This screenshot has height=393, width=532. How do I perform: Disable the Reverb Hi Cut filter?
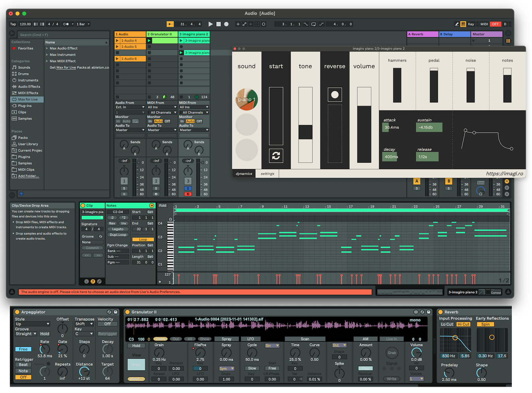pyautogui.click(x=463, y=324)
